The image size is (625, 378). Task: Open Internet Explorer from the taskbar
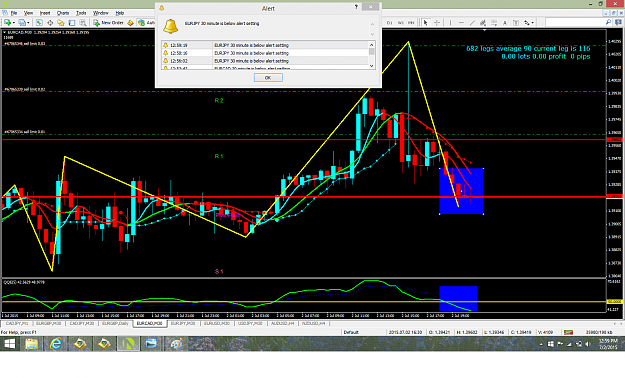55,344
